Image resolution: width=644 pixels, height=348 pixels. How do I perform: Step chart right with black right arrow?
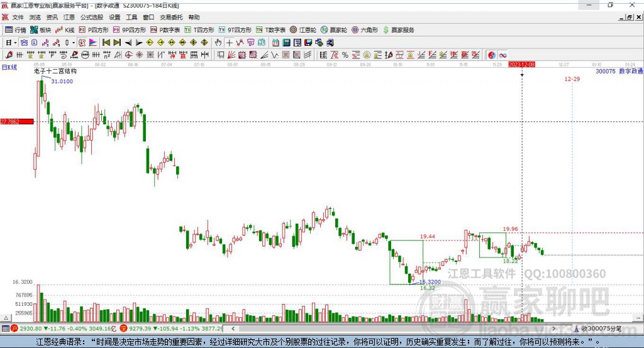pyautogui.click(x=139, y=43)
